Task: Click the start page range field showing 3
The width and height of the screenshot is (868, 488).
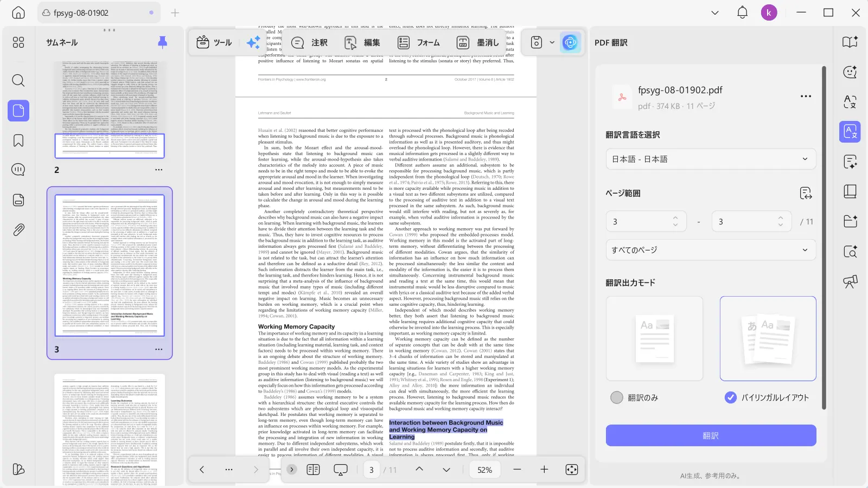Action: coord(646,221)
